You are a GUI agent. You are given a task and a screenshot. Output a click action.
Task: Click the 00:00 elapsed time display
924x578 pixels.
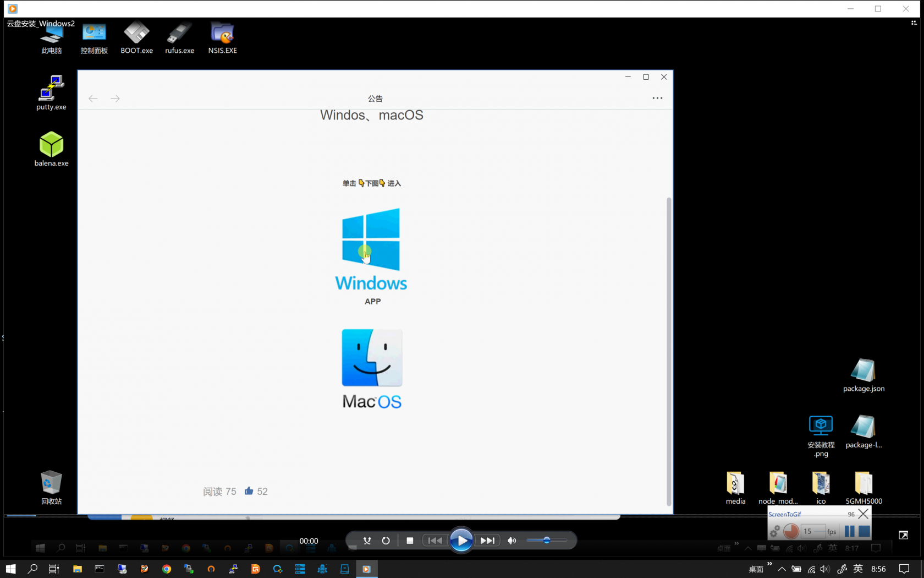coord(309,541)
